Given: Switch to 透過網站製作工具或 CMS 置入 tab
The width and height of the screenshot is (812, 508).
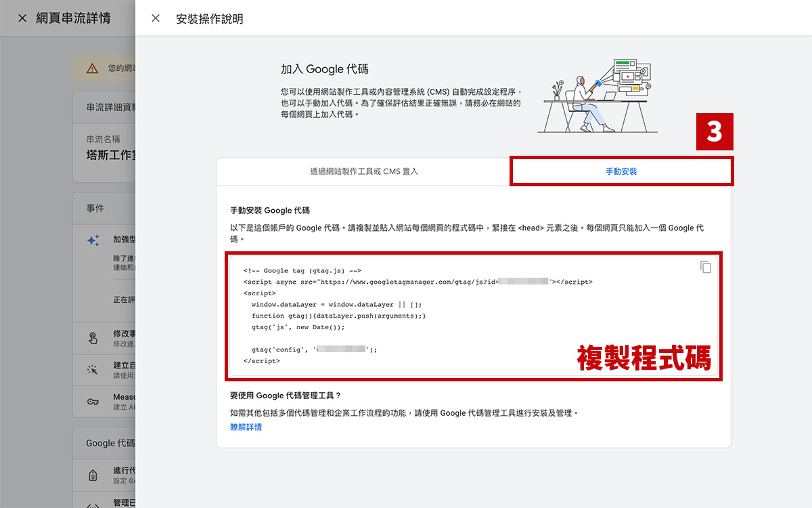Looking at the screenshot, I should [x=364, y=171].
